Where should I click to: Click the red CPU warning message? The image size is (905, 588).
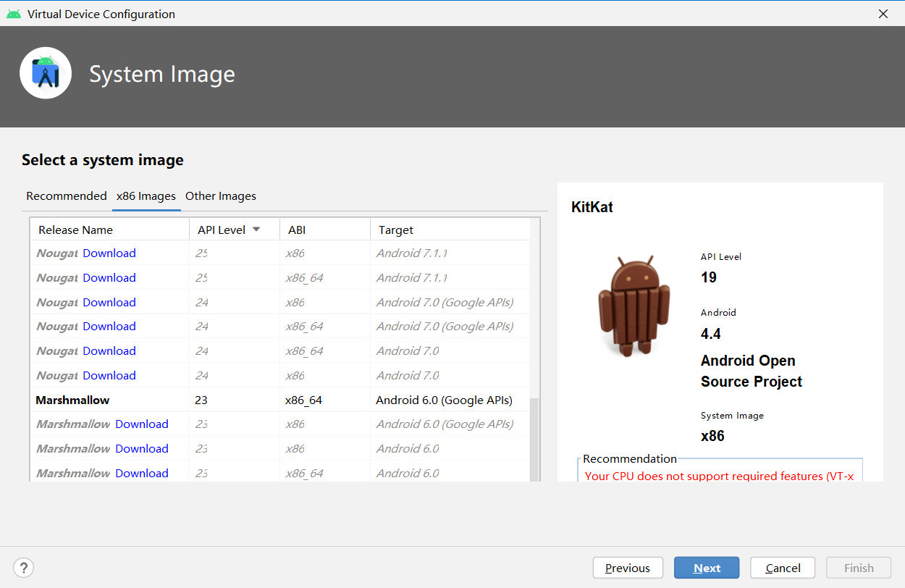tap(720, 476)
